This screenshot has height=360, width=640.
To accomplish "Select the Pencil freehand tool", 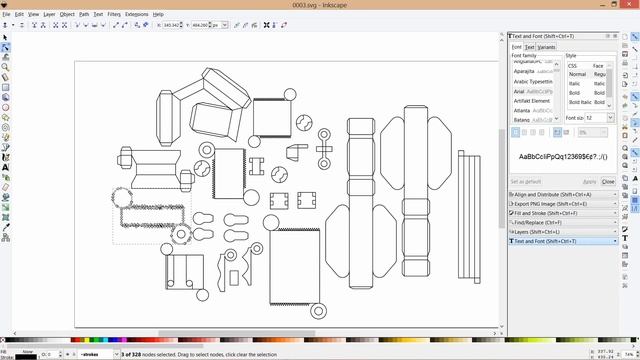I will (x=5, y=137).
